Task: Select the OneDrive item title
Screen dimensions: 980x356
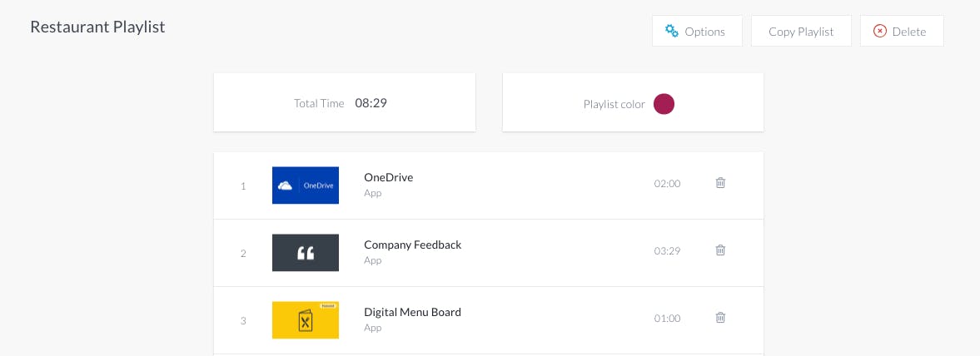Action: (x=389, y=177)
